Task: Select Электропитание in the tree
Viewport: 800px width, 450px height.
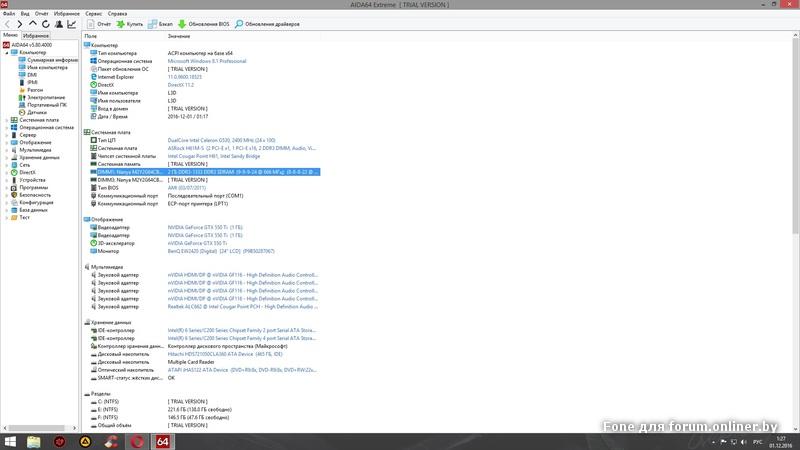Action: pos(42,97)
